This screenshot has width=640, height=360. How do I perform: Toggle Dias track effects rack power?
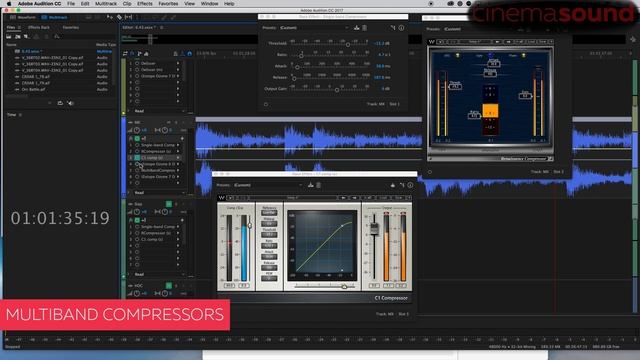(137, 220)
